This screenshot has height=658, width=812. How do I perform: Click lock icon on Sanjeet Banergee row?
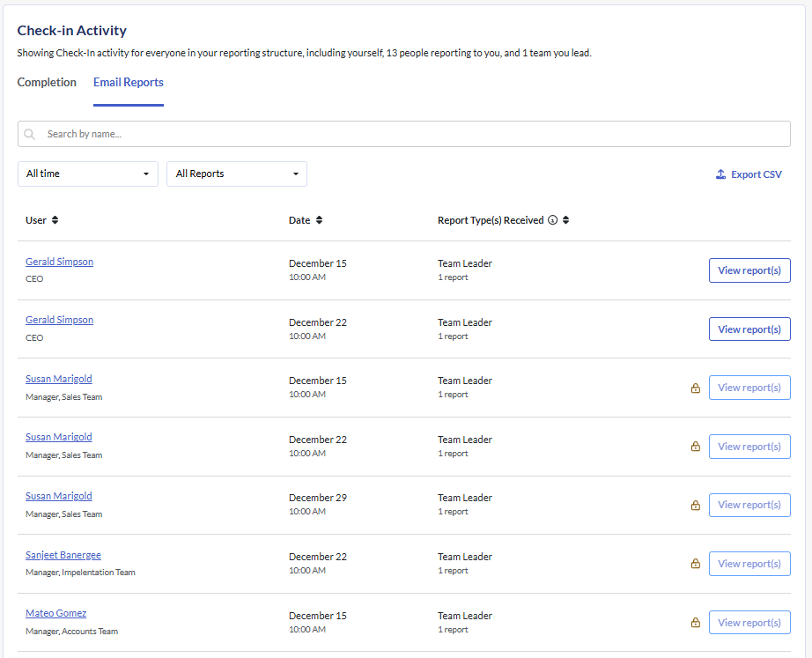(x=696, y=564)
